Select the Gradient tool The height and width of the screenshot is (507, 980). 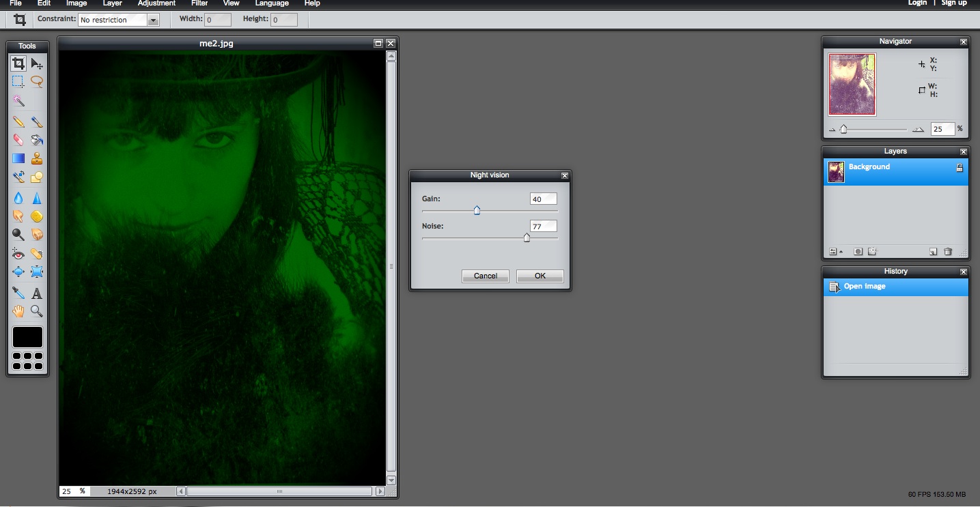[18, 158]
